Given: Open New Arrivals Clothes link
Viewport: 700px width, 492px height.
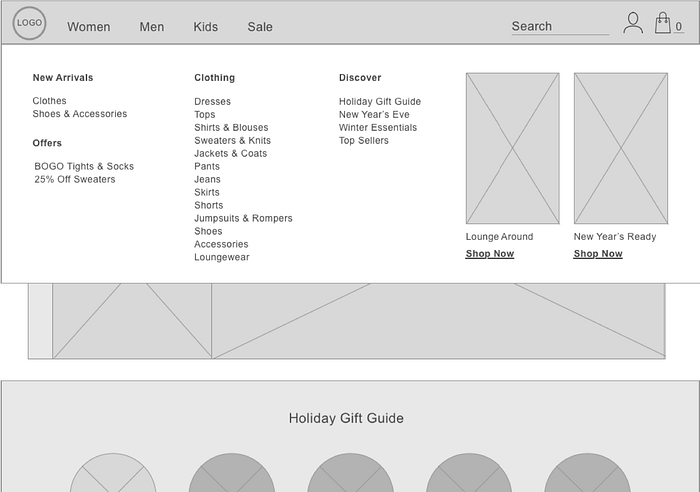Looking at the screenshot, I should click(x=50, y=101).
